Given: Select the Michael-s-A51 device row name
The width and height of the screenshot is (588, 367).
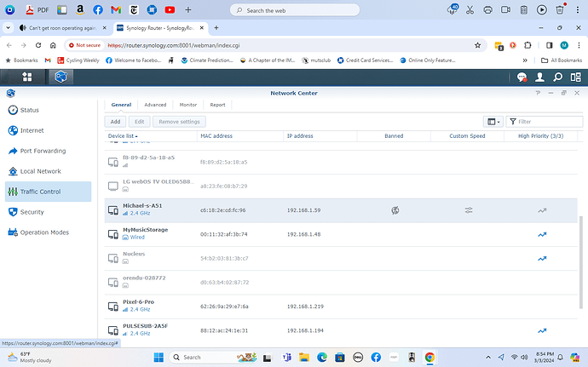Looking at the screenshot, I should 142,206.
